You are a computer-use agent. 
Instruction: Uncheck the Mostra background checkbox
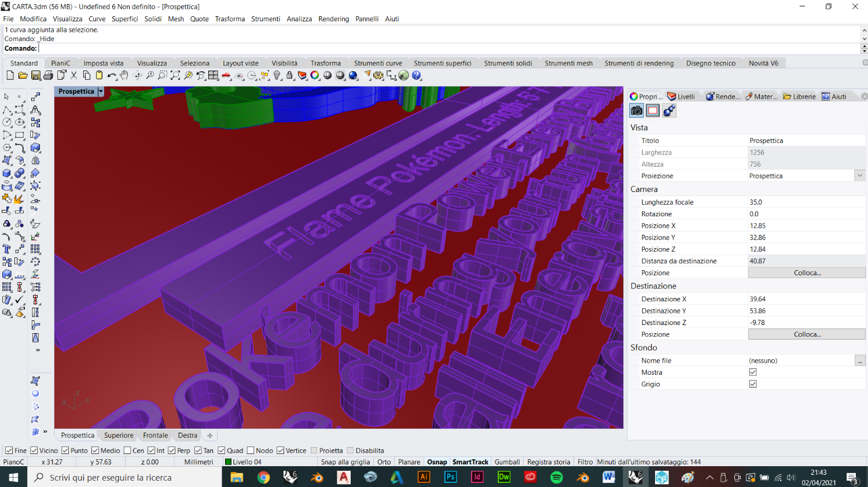point(753,372)
